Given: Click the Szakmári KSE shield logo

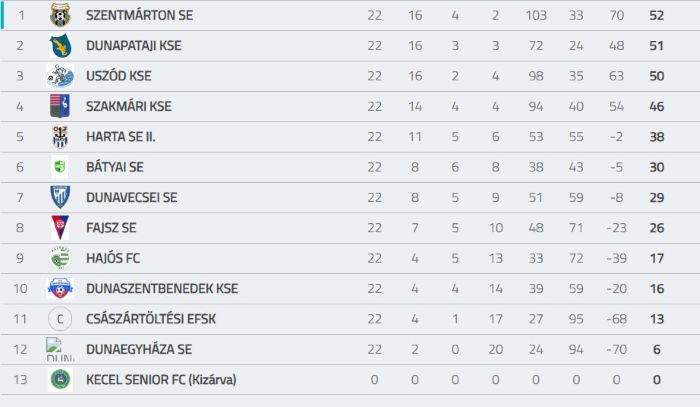Looking at the screenshot, I should (x=60, y=106).
